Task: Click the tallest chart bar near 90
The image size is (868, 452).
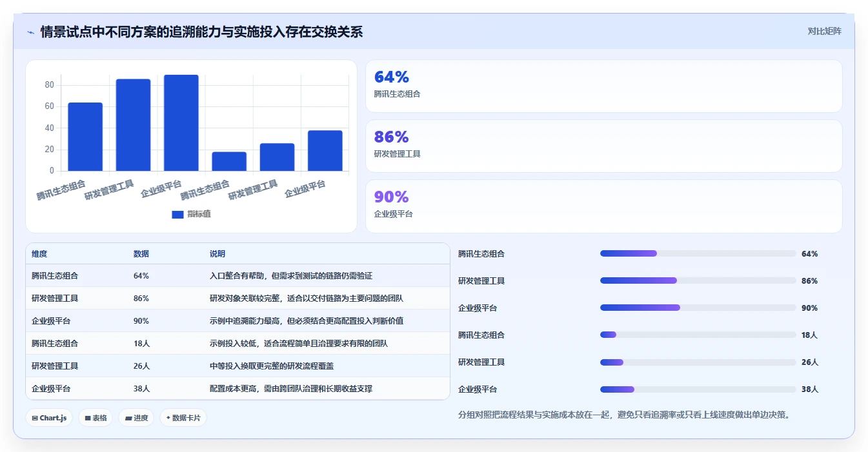Action: (181, 123)
